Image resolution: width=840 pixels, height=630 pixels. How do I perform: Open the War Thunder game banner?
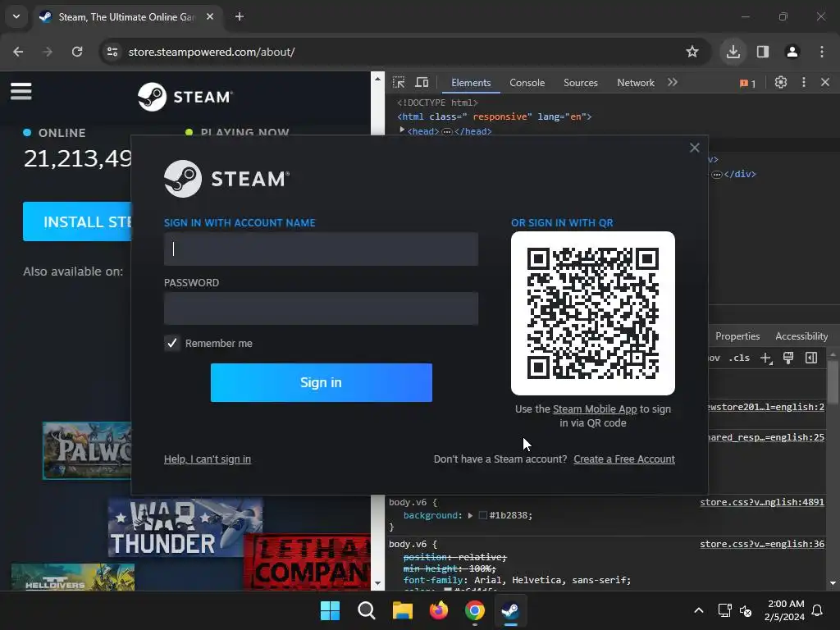[185, 527]
